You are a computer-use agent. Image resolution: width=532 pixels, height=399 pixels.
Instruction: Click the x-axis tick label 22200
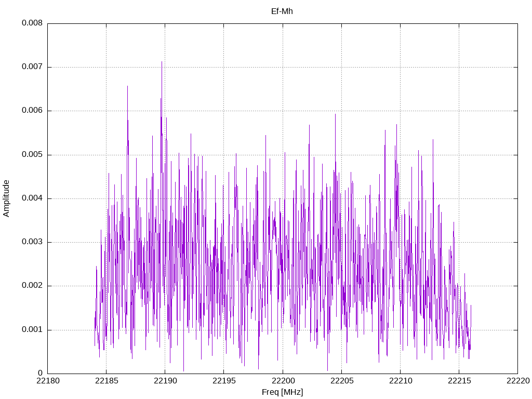click(x=283, y=381)
